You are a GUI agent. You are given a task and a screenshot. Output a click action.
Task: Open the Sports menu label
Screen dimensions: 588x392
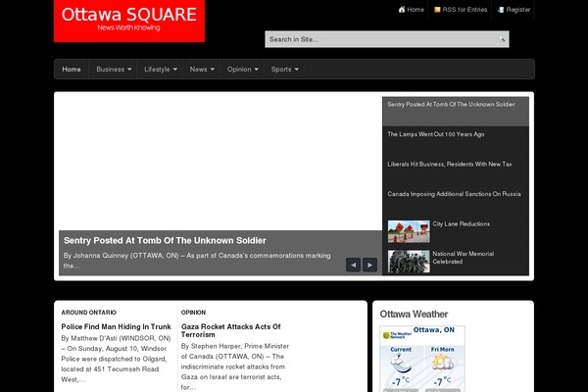[x=281, y=70]
